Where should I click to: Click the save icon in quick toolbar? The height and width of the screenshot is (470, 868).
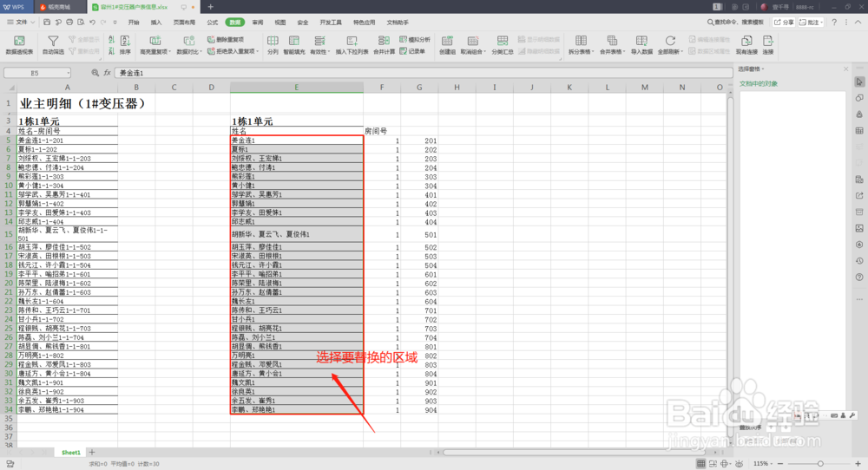pyautogui.click(x=47, y=23)
